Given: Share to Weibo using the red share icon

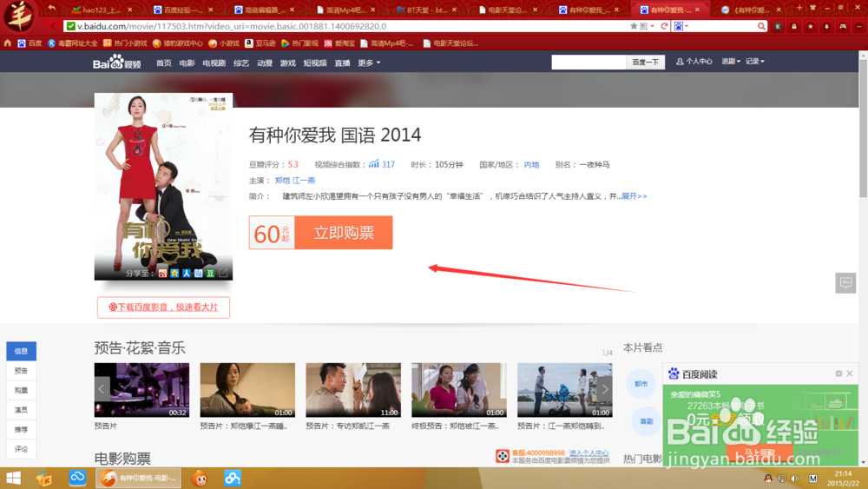Looking at the screenshot, I should point(162,273).
